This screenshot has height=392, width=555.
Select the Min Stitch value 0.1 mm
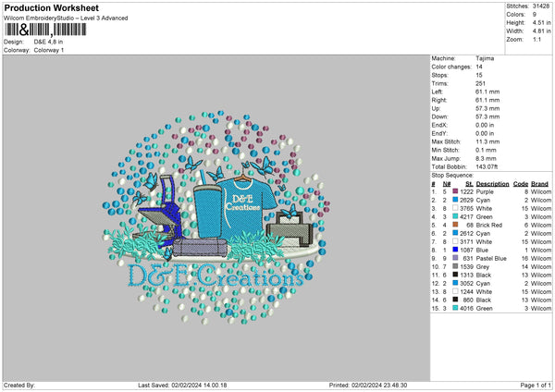point(486,150)
